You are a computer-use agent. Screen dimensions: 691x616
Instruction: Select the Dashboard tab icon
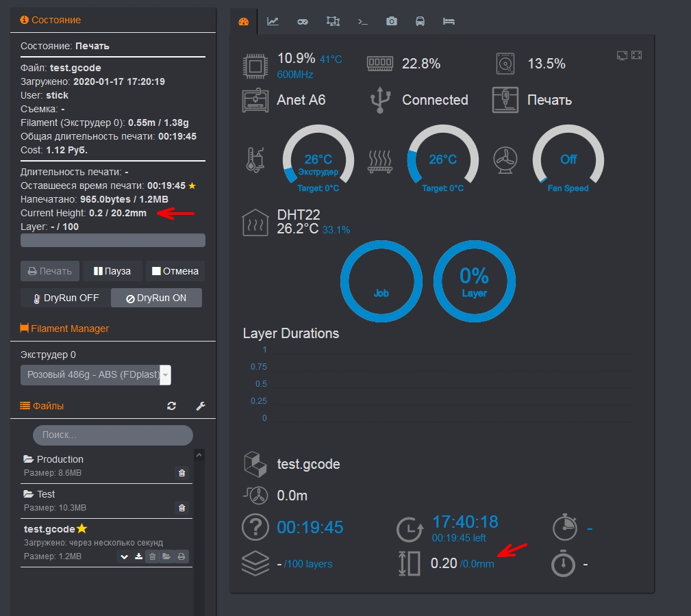pos(244,21)
